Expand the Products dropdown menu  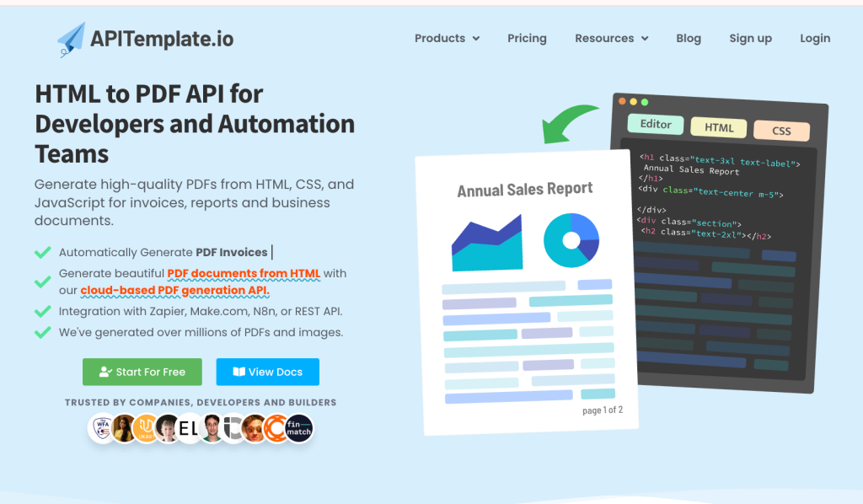(x=447, y=39)
